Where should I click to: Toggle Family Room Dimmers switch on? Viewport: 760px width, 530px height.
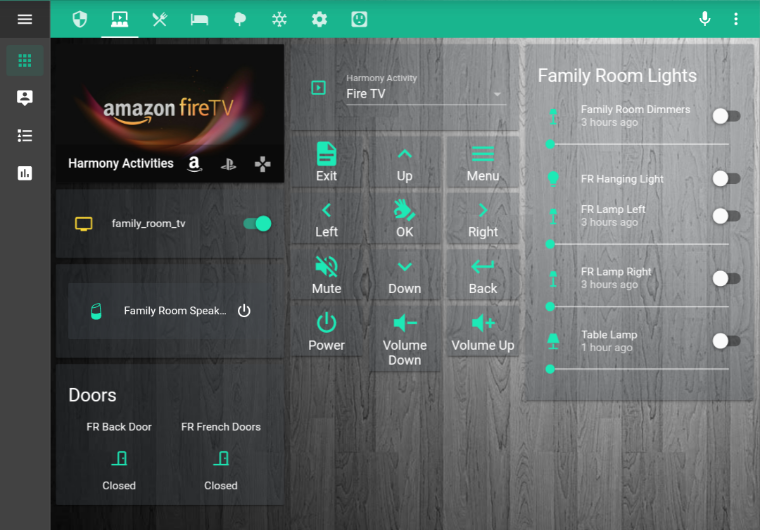pos(726,116)
